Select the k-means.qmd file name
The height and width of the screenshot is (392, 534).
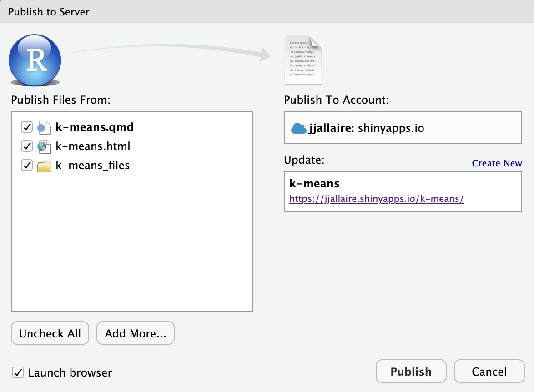click(x=95, y=127)
